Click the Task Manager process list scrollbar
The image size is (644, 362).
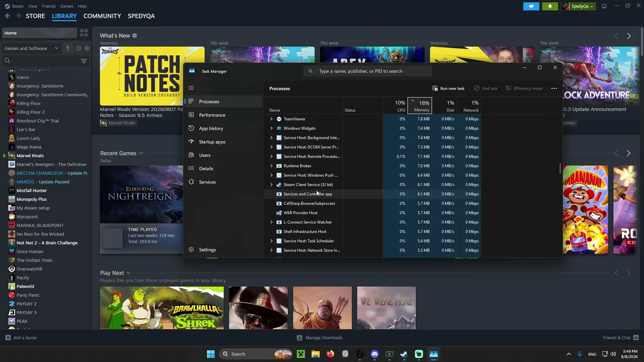tap(560, 168)
